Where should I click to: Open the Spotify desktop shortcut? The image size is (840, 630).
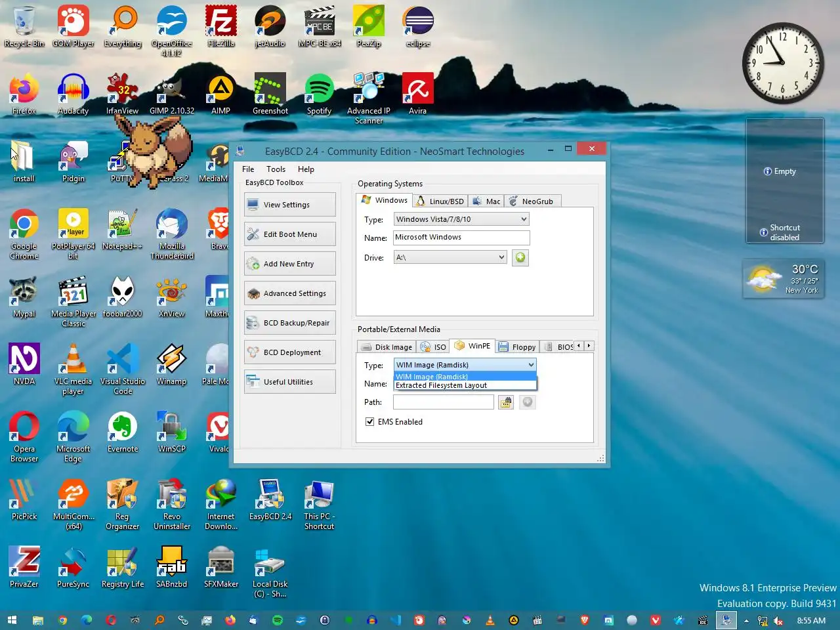tap(320, 94)
